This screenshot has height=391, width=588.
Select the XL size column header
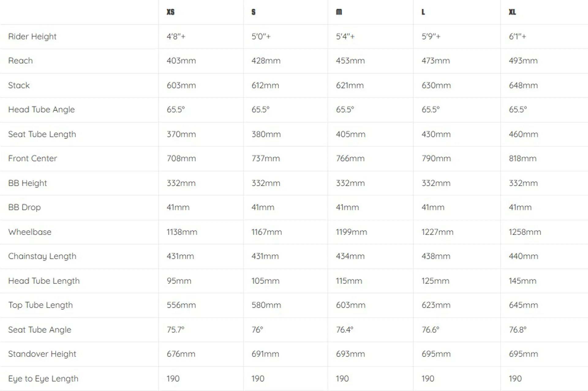(512, 12)
